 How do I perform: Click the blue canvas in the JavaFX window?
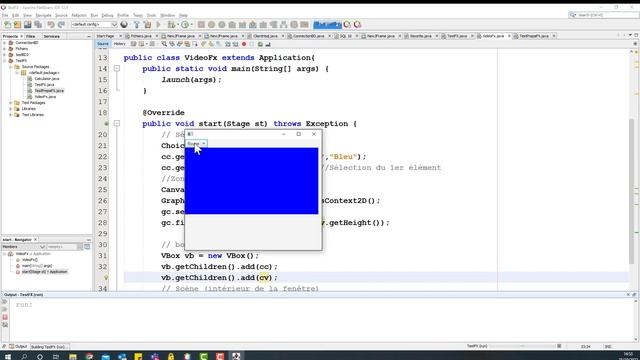(251, 181)
